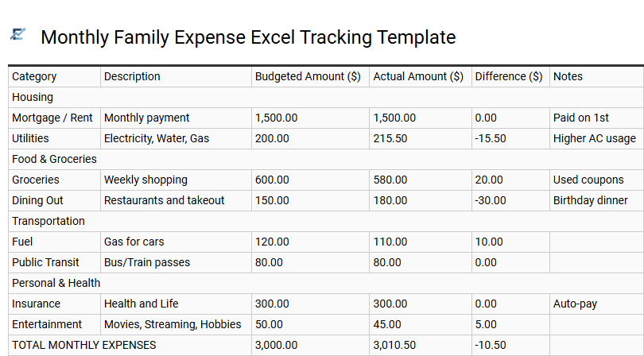The image size is (644, 356).
Task: Click the 600.00 budgeted amount cell
Action: pos(311,180)
